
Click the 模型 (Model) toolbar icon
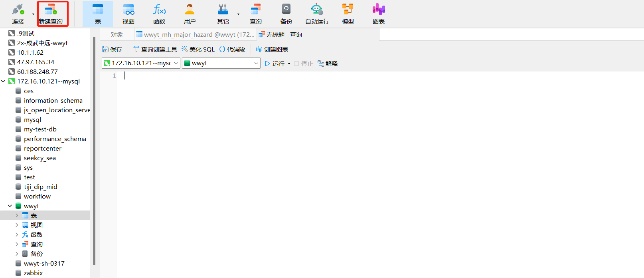click(x=348, y=14)
